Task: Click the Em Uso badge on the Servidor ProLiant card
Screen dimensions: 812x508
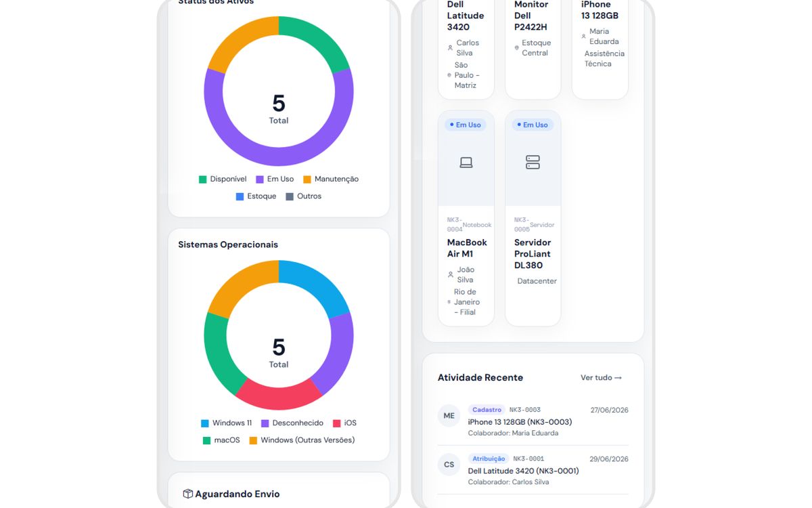Action: (x=533, y=125)
